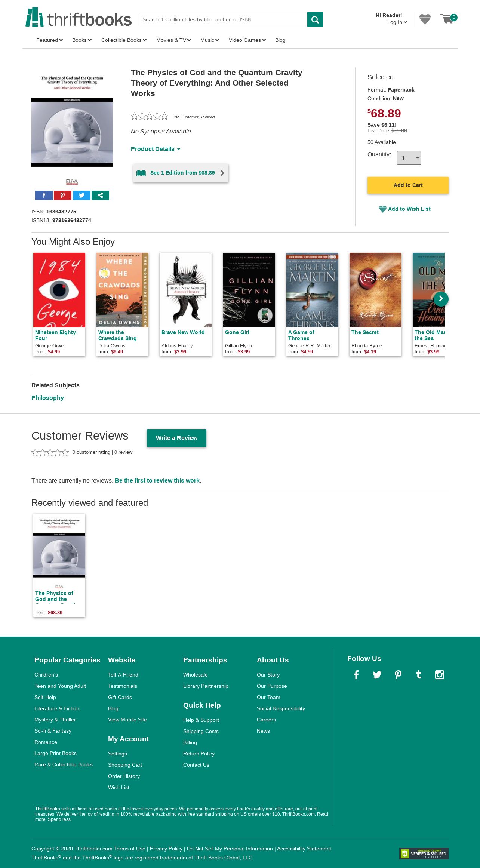Share the book on Twitter
This screenshot has height=868, width=480.
coord(81,195)
